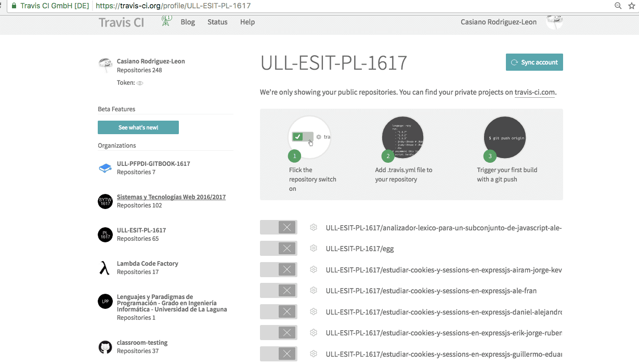639x364 pixels.
Task: Follow the travis-ci.com link
Action: pos(534,93)
